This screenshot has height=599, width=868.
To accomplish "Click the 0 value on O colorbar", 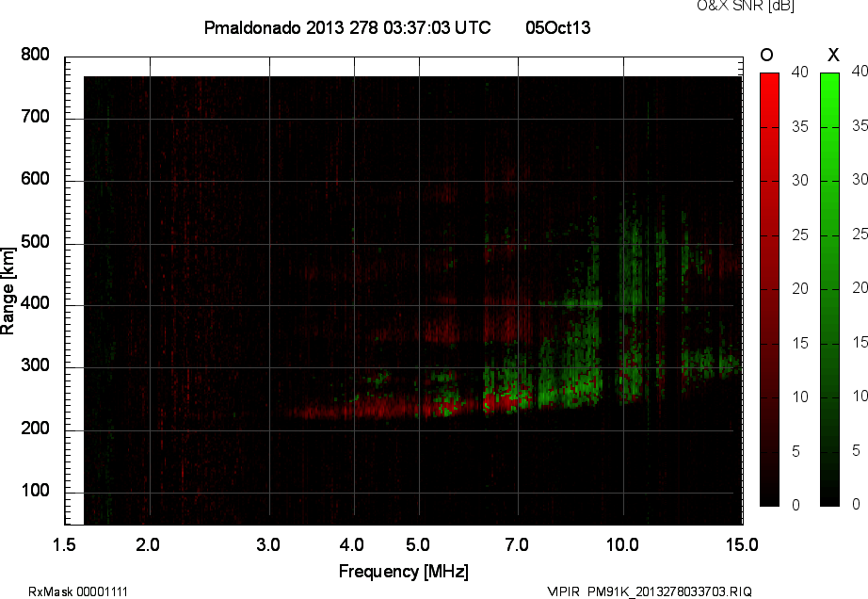I will pyautogui.click(x=796, y=505).
